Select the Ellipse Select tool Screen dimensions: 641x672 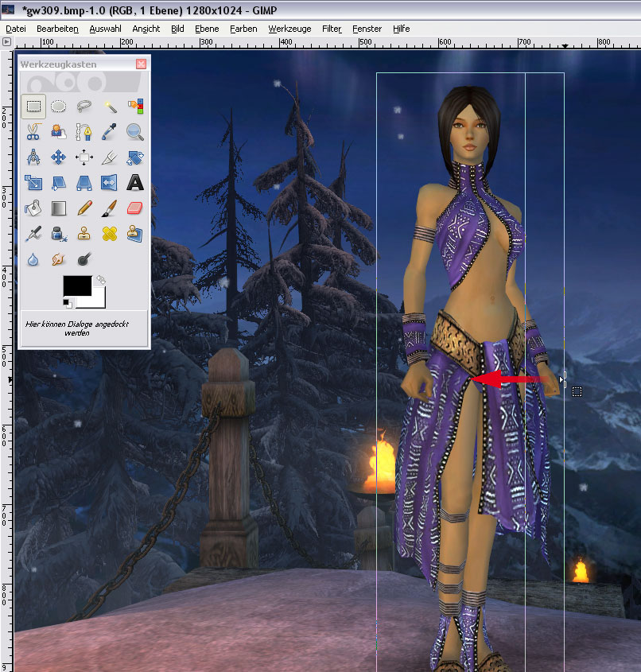click(x=58, y=106)
